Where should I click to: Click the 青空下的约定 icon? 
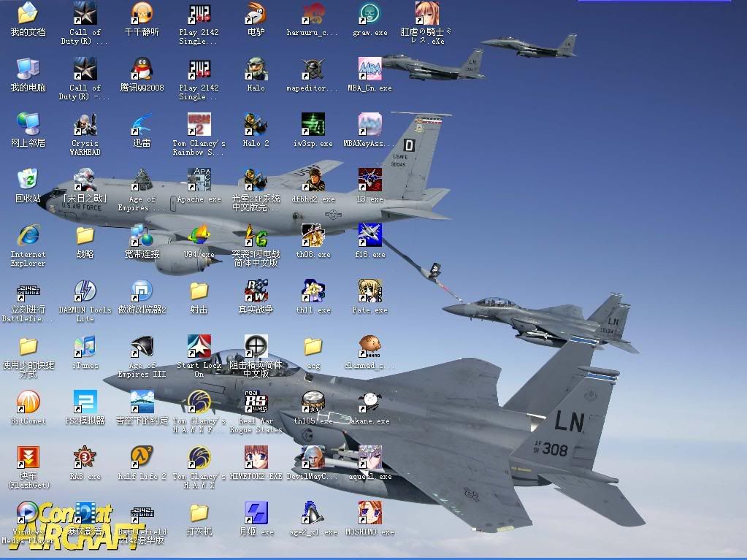pyautogui.click(x=142, y=402)
